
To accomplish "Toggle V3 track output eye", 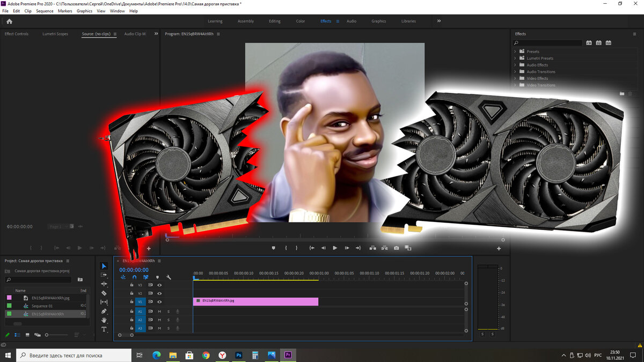I will click(159, 285).
